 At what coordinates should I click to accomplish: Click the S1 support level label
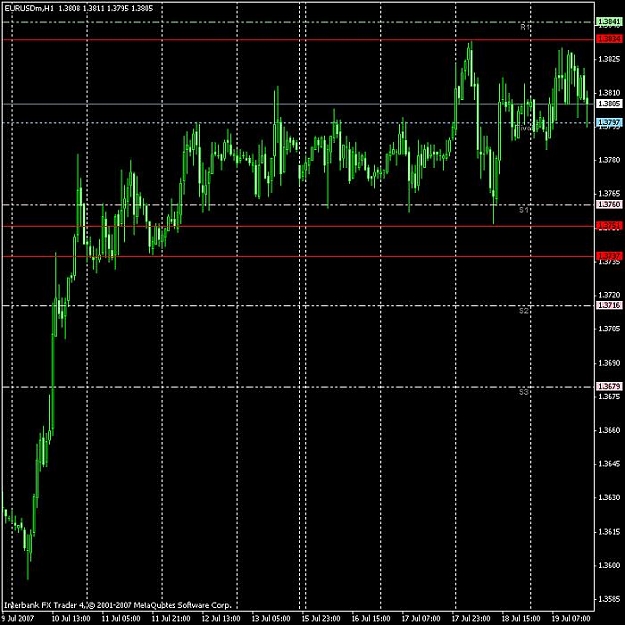pos(524,210)
